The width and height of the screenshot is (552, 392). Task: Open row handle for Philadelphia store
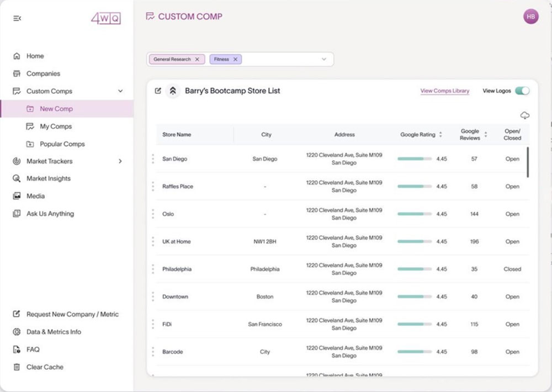(153, 269)
